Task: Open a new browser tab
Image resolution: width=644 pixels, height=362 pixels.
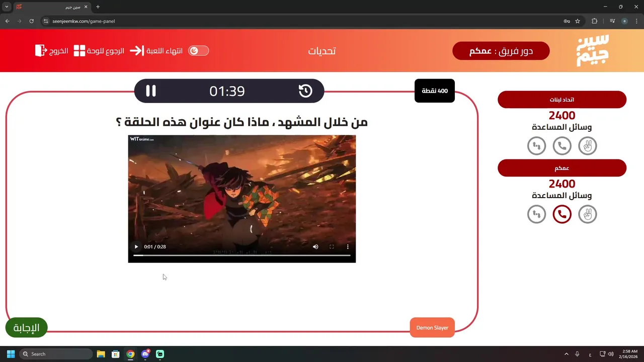Action: 98,7
